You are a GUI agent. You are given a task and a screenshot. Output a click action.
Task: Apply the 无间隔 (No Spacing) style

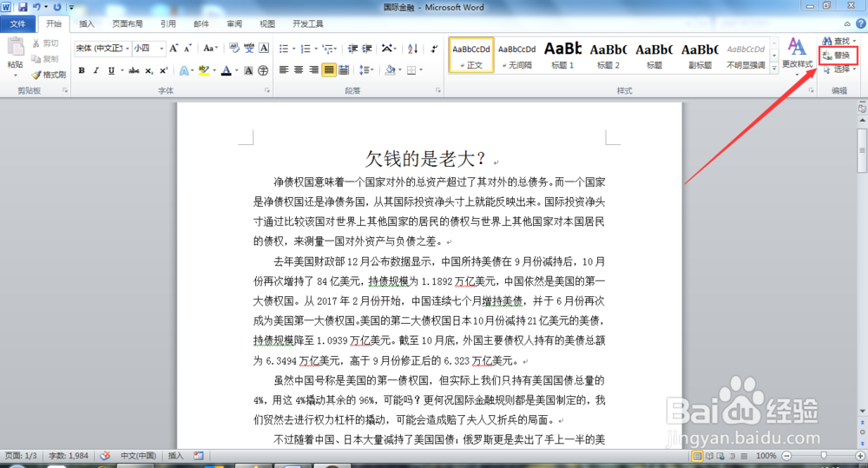tap(517, 55)
